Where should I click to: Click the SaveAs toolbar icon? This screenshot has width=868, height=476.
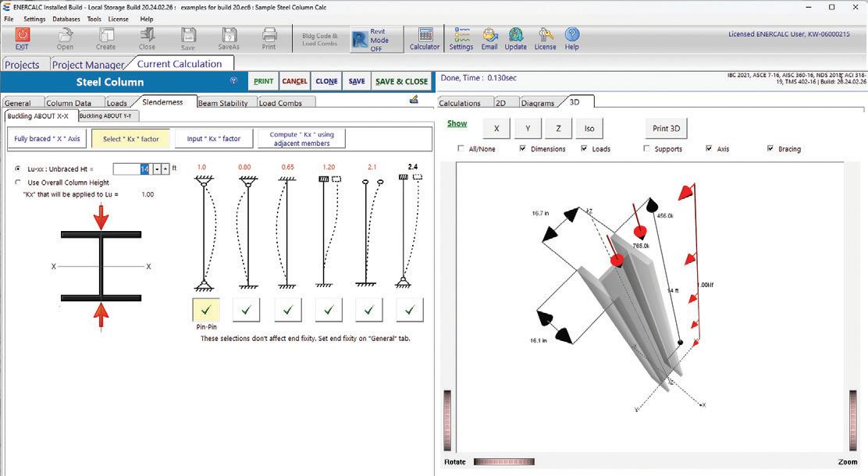(x=229, y=39)
